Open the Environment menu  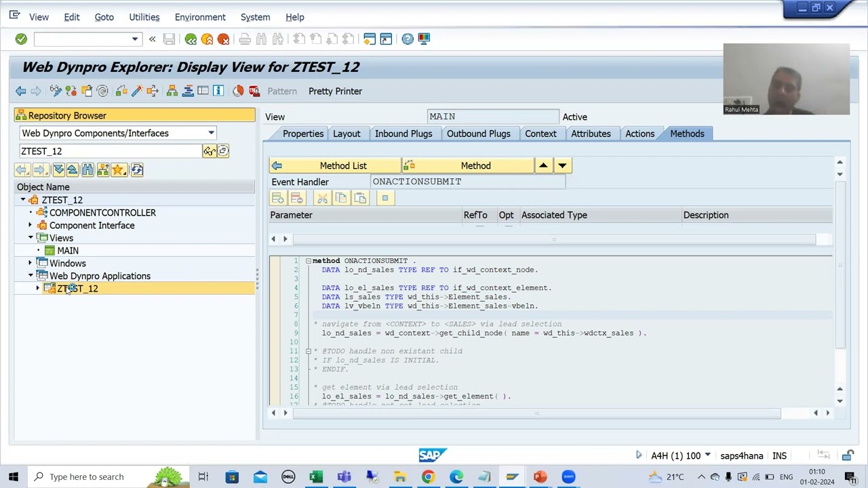click(x=200, y=17)
